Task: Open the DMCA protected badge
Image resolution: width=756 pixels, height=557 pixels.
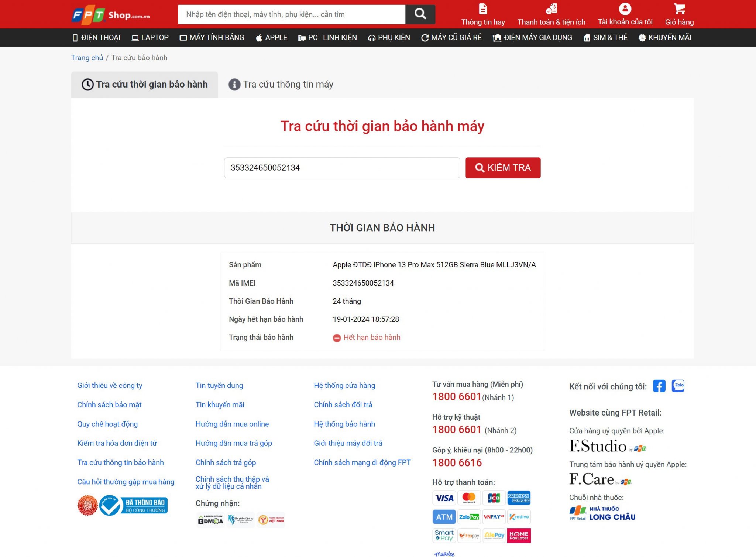Action: pos(210,520)
